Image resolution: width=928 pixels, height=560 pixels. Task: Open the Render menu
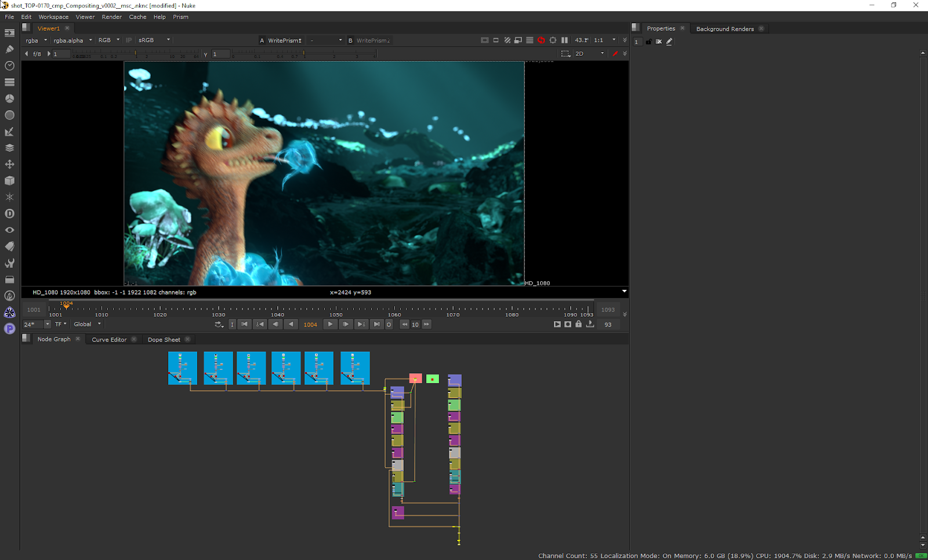tap(111, 17)
